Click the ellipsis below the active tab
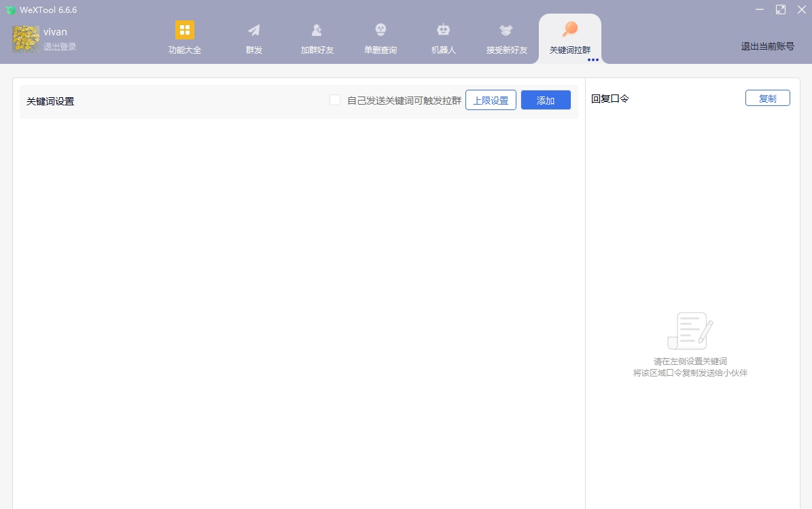Image resolution: width=812 pixels, height=509 pixels. [593, 60]
